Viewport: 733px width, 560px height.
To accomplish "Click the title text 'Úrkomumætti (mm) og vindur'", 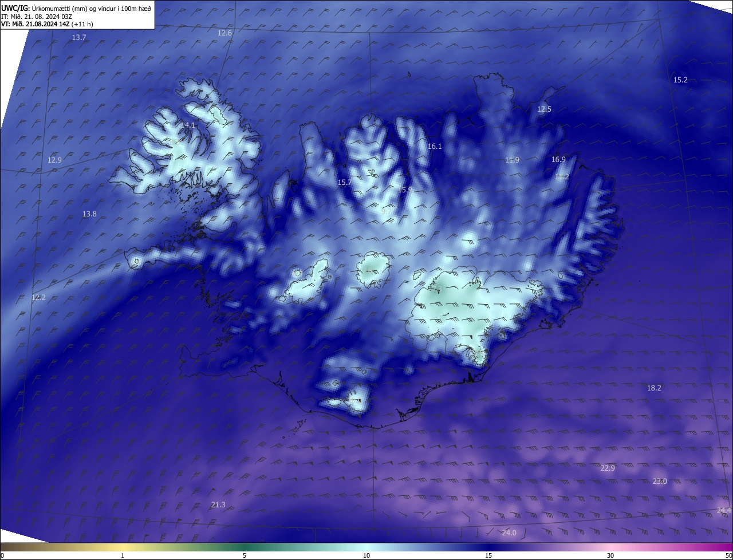I will (x=74, y=9).
